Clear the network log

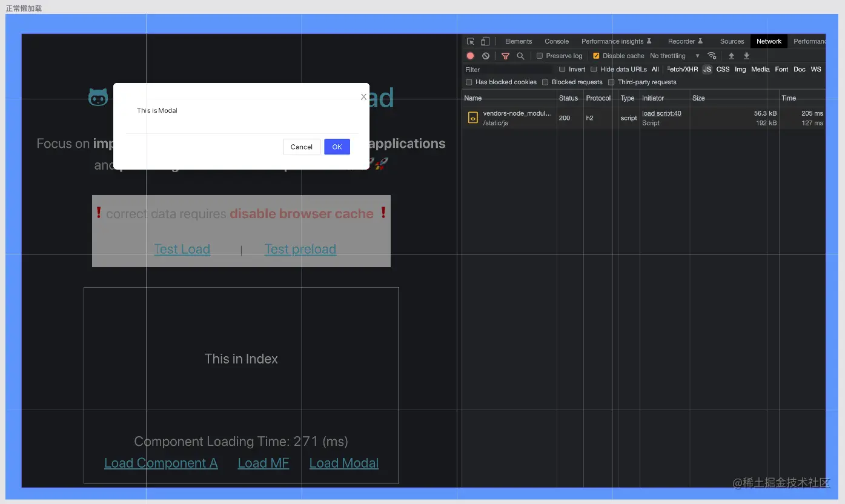tap(486, 55)
